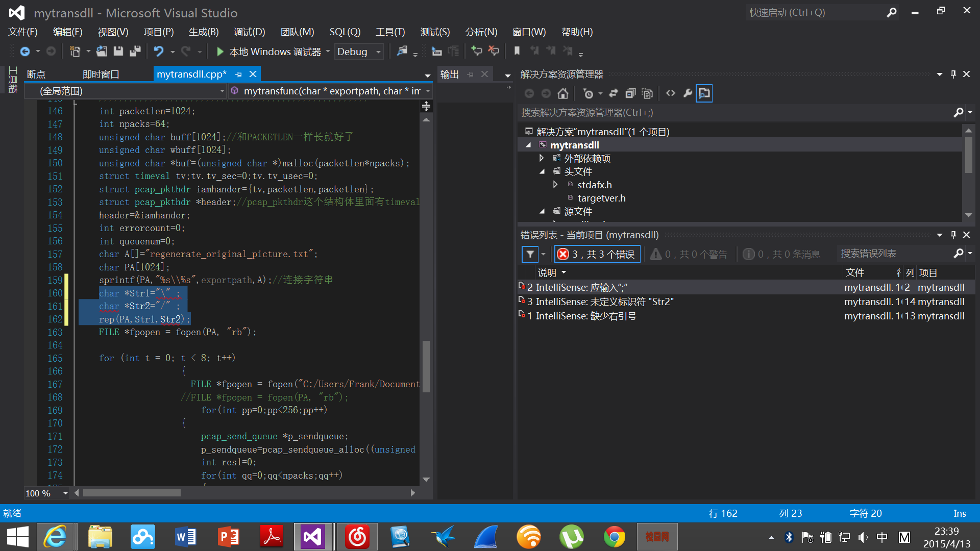This screenshot has width=980, height=551.
Task: Click the Navigate Backward arrow icon
Action: [24, 52]
